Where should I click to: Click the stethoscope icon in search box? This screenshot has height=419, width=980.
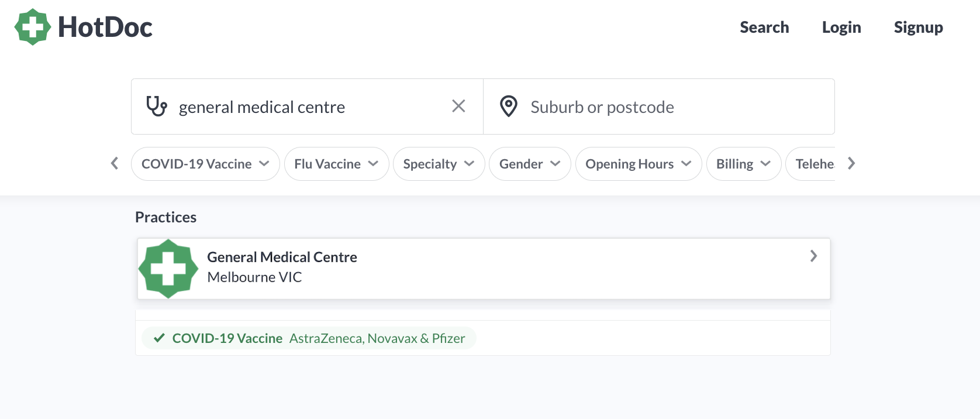tap(156, 107)
